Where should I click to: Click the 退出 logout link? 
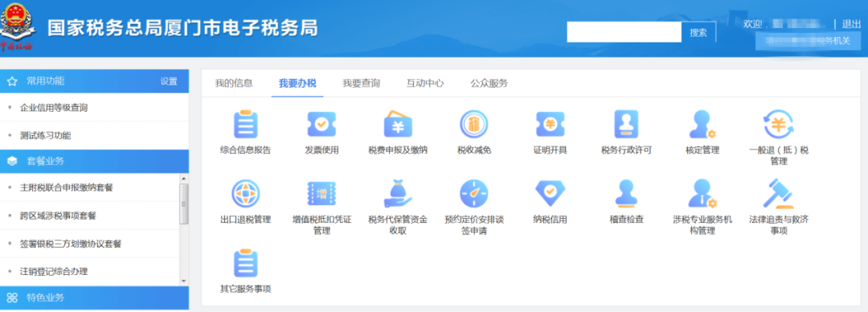[x=851, y=24]
